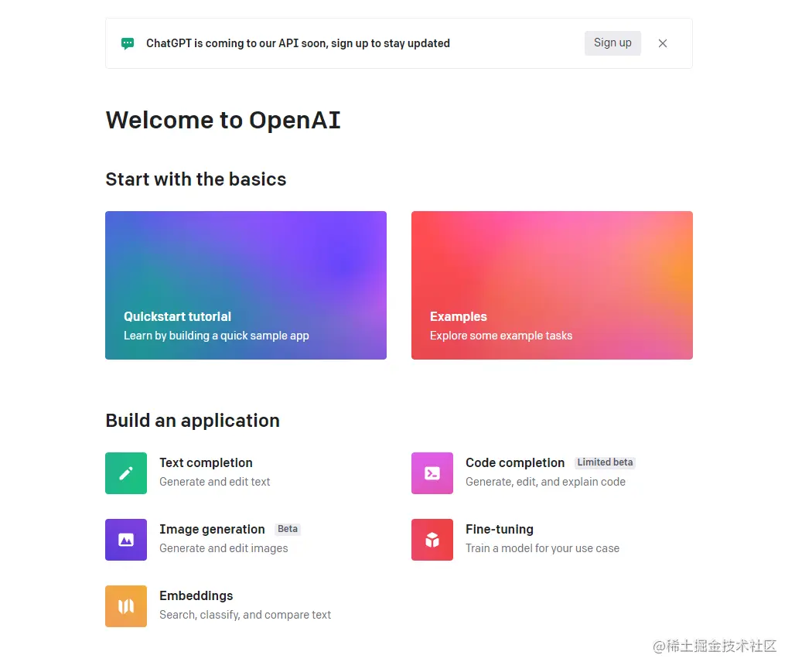Click the Beta badge next to Image generation
795x672 pixels.
(288, 528)
